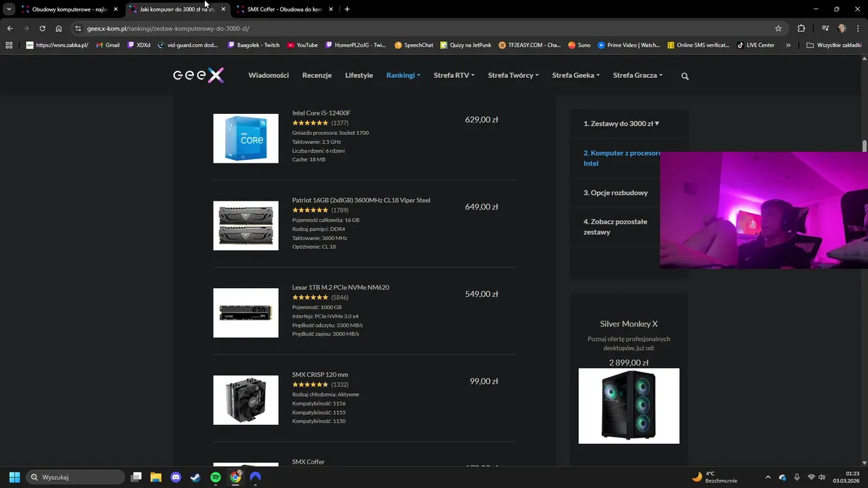Image resolution: width=868 pixels, height=488 pixels.
Task: Open the media control icon in Chrome toolbar
Action: (825, 28)
